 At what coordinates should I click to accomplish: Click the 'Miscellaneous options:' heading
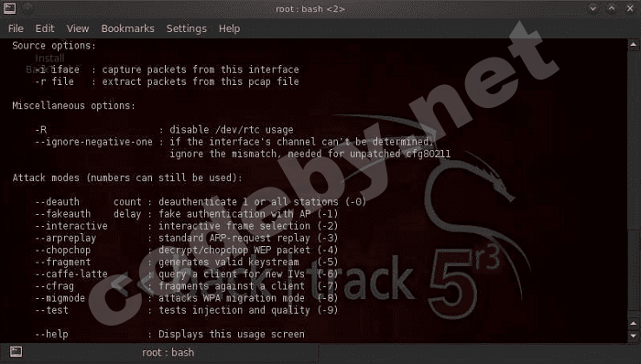pos(73,106)
